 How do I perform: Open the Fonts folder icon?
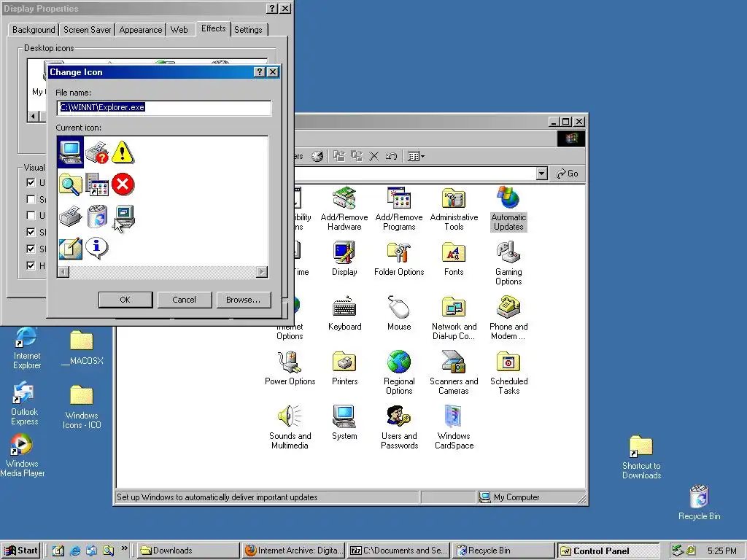point(454,259)
